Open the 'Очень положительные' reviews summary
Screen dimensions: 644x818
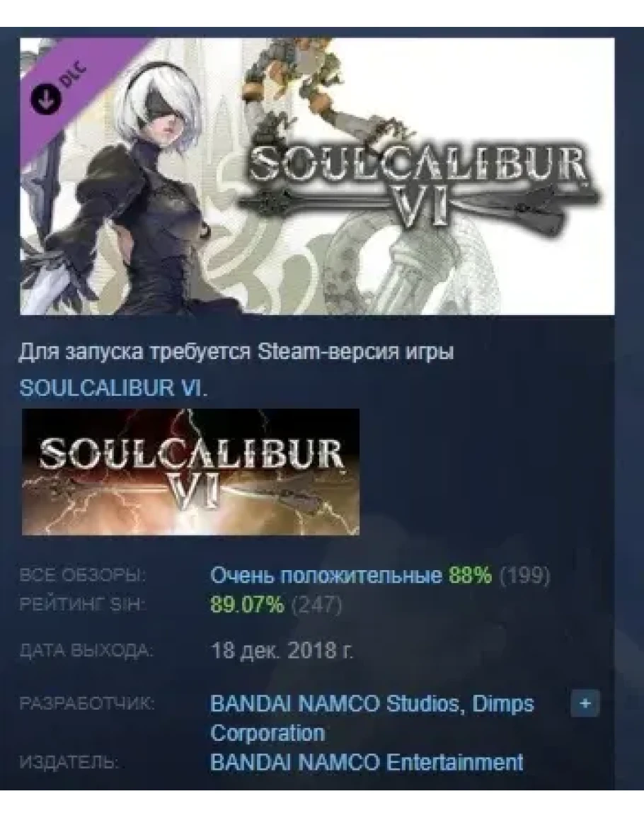(x=326, y=575)
